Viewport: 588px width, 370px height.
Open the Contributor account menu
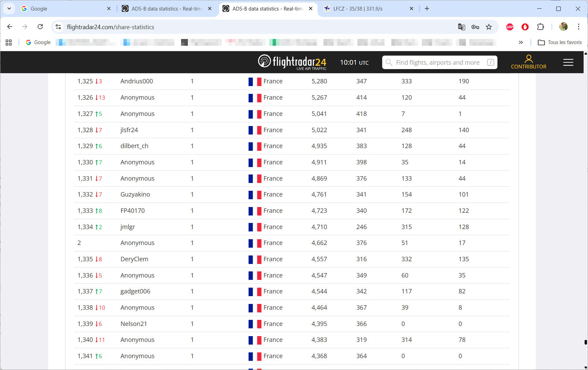click(x=528, y=62)
